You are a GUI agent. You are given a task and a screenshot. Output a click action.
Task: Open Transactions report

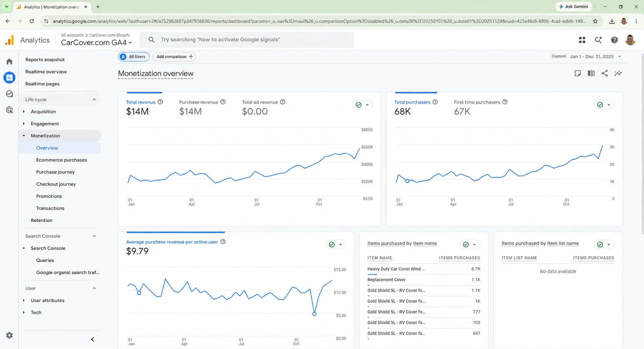tap(50, 208)
